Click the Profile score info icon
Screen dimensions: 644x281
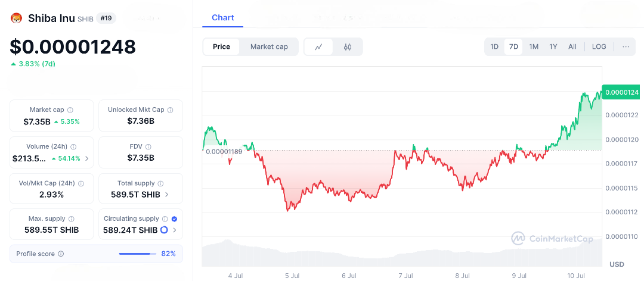(x=61, y=254)
